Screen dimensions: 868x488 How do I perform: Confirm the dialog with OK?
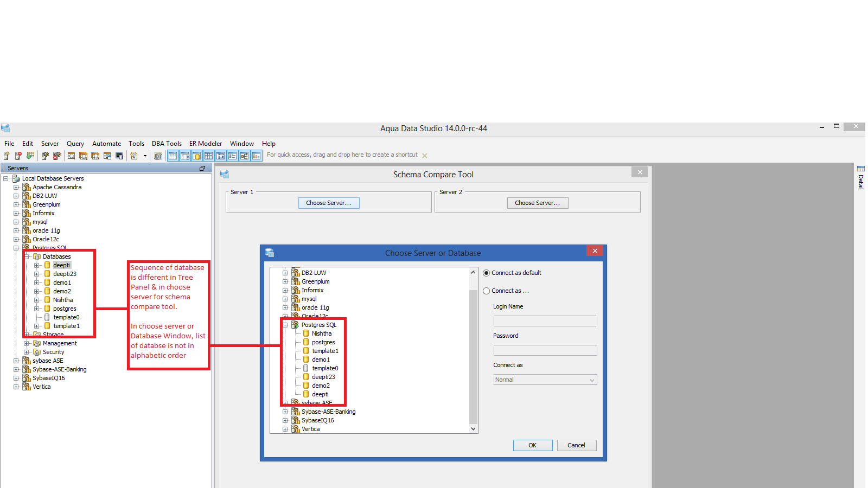click(x=533, y=445)
